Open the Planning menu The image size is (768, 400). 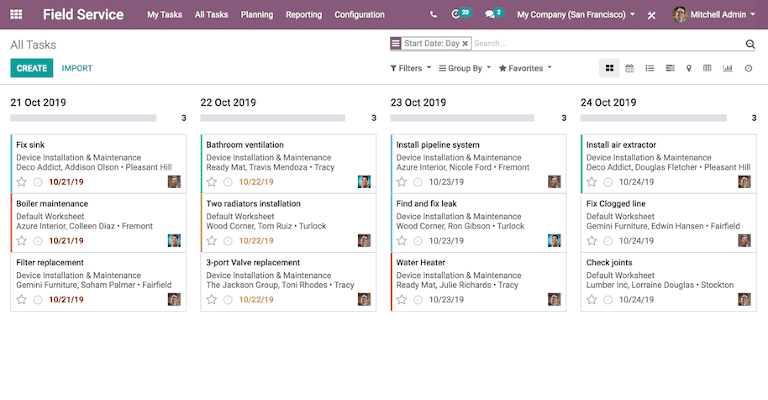(257, 15)
